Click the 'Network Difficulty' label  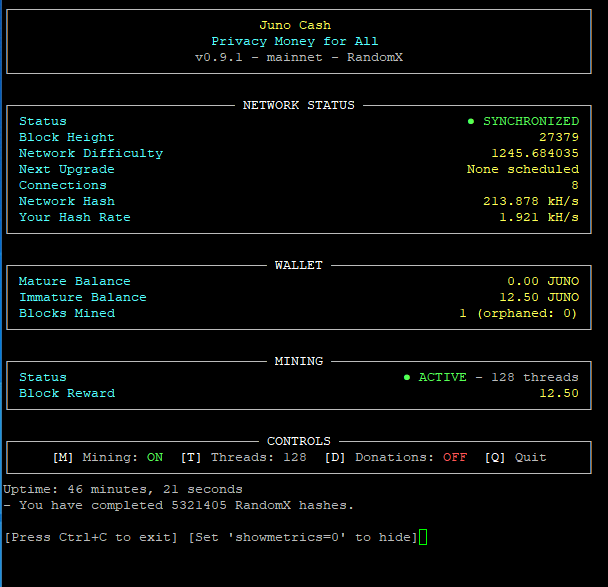pyautogui.click(x=91, y=154)
